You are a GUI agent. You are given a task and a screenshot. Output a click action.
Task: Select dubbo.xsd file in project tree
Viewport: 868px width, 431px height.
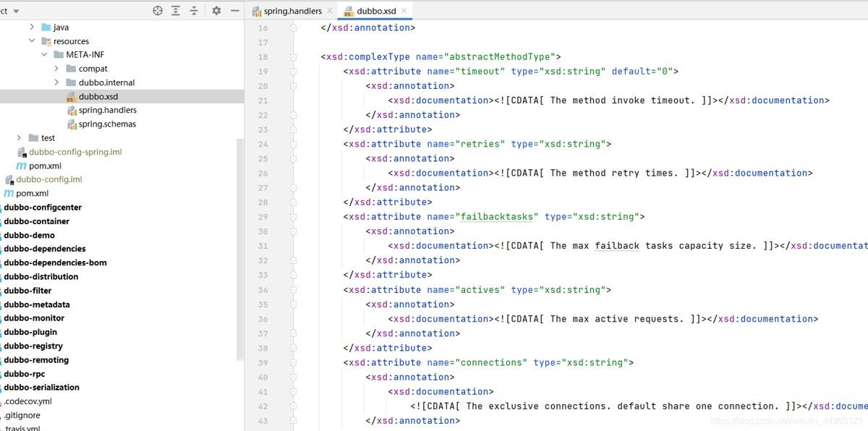92,96
